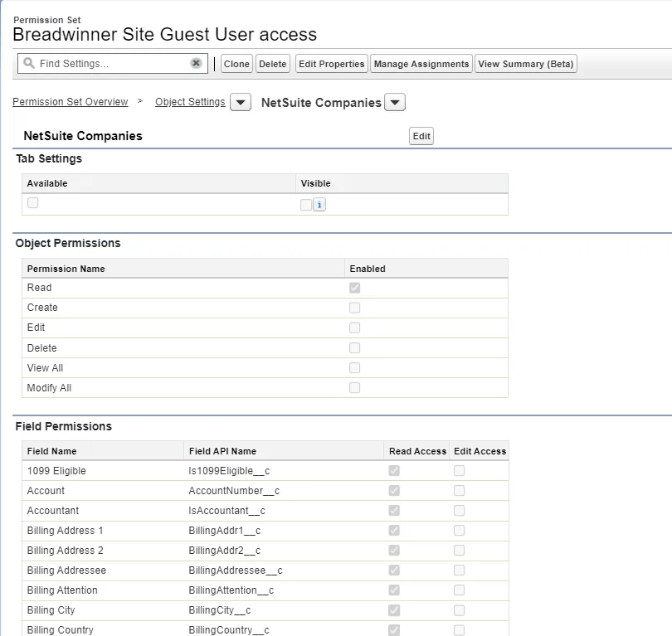Expand the NetSuite Companies dropdown arrow
Viewport: 672px width, 636px height.
[395, 102]
